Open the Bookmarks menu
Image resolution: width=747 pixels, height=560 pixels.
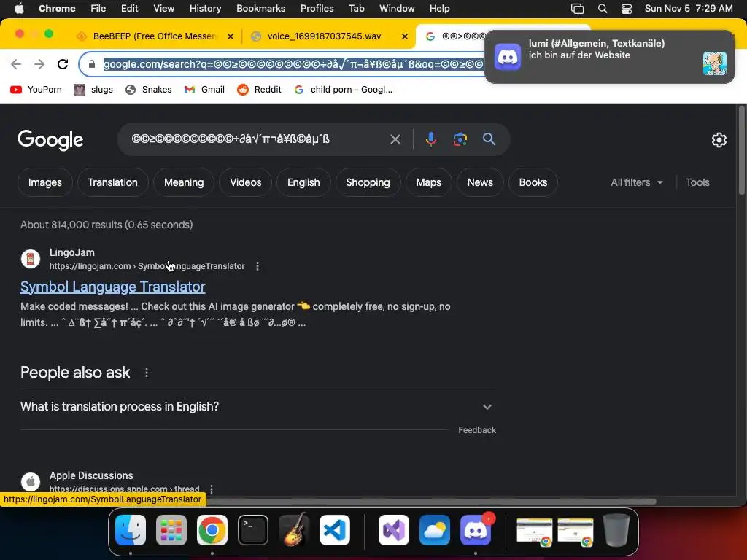click(260, 9)
